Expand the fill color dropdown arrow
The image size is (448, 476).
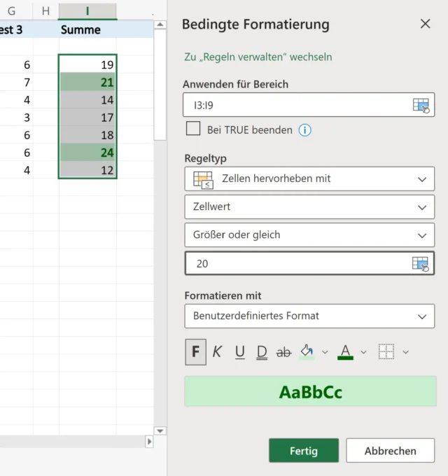325,352
